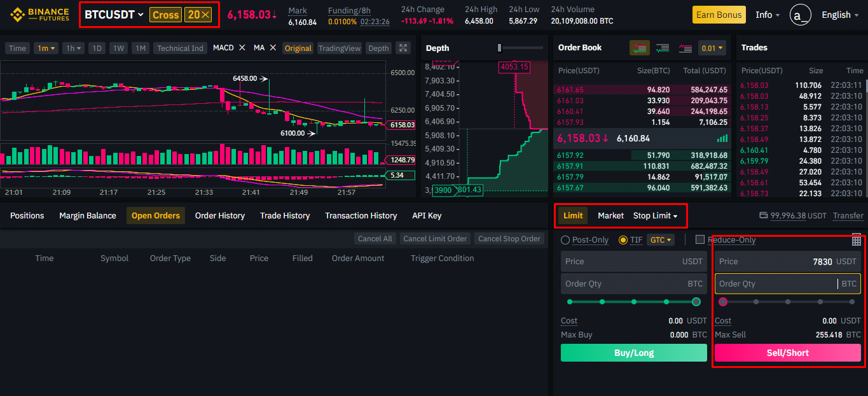Open the Trade History tab

click(285, 216)
